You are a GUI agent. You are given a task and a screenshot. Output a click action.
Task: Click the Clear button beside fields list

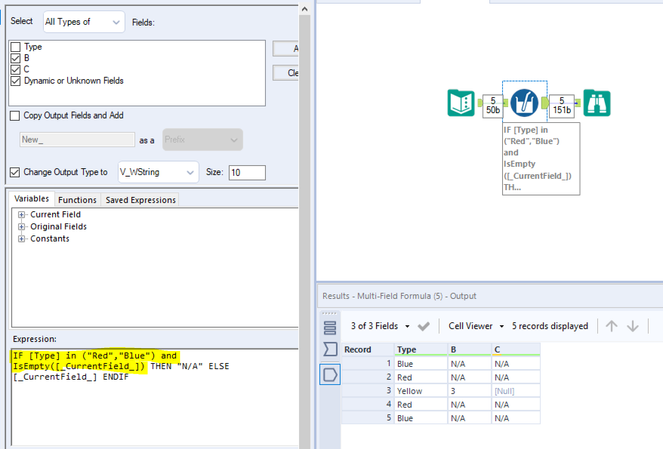pyautogui.click(x=286, y=73)
